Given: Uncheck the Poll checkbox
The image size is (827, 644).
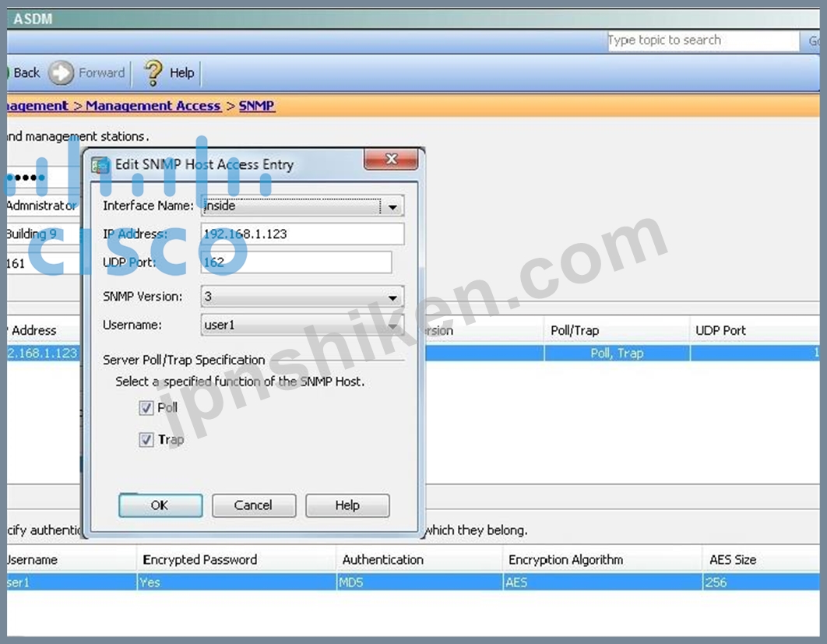Looking at the screenshot, I should click(x=146, y=408).
